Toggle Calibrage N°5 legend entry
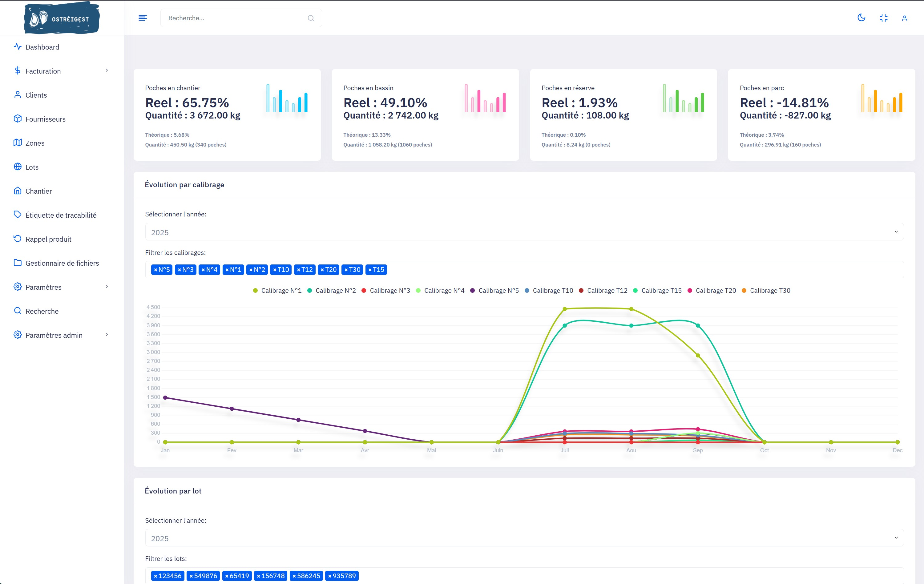924x584 pixels. click(498, 291)
